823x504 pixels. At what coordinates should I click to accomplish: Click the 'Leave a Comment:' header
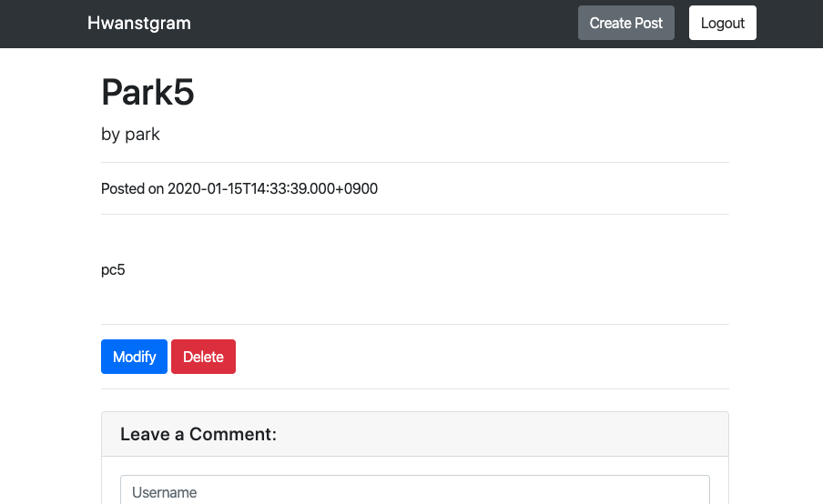(x=198, y=434)
